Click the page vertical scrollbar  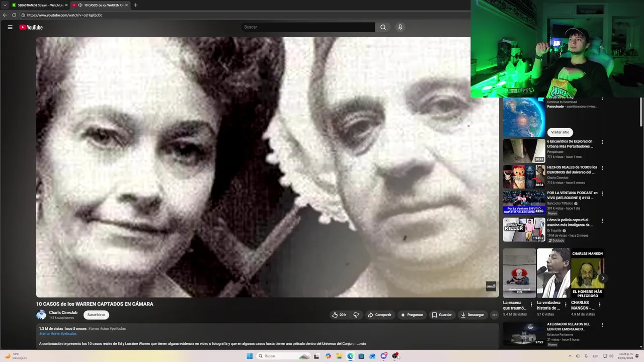pos(641,112)
